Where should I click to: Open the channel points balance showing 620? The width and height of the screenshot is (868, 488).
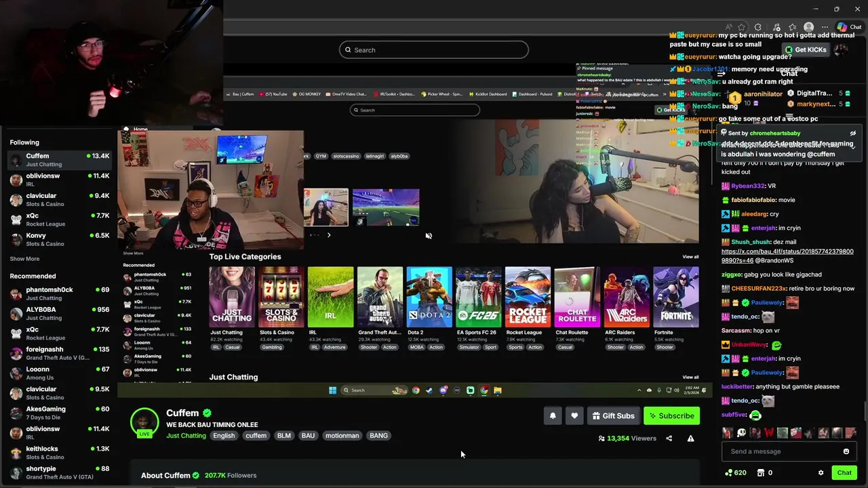point(736,473)
